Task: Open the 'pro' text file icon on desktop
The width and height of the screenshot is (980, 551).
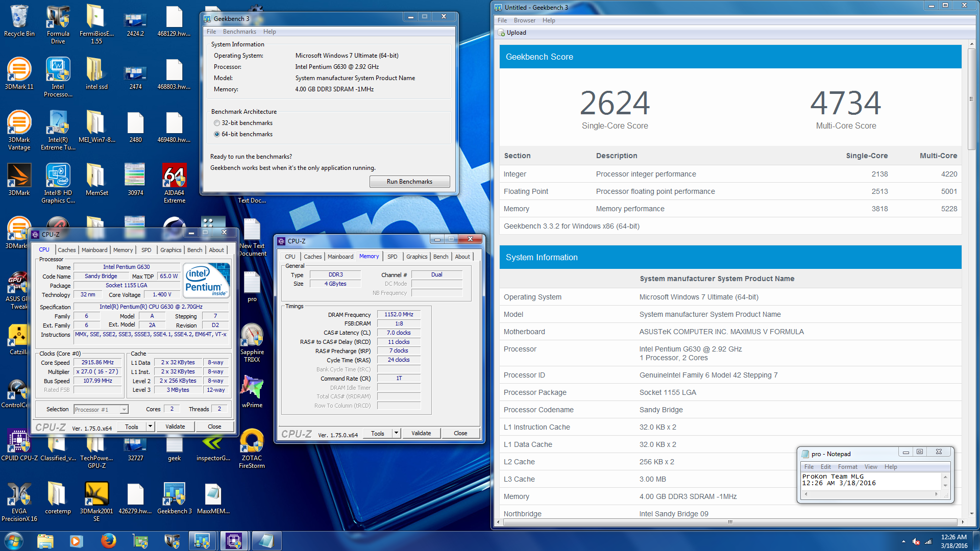Action: 252,286
